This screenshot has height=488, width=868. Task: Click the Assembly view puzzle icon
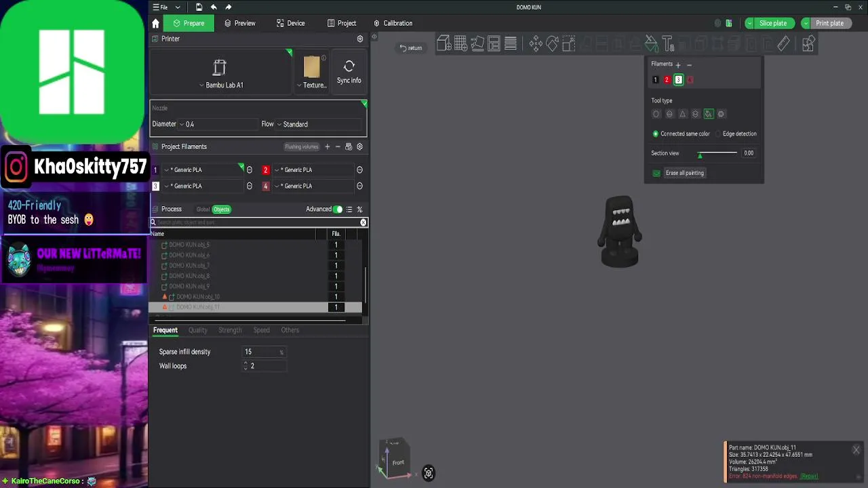click(808, 44)
